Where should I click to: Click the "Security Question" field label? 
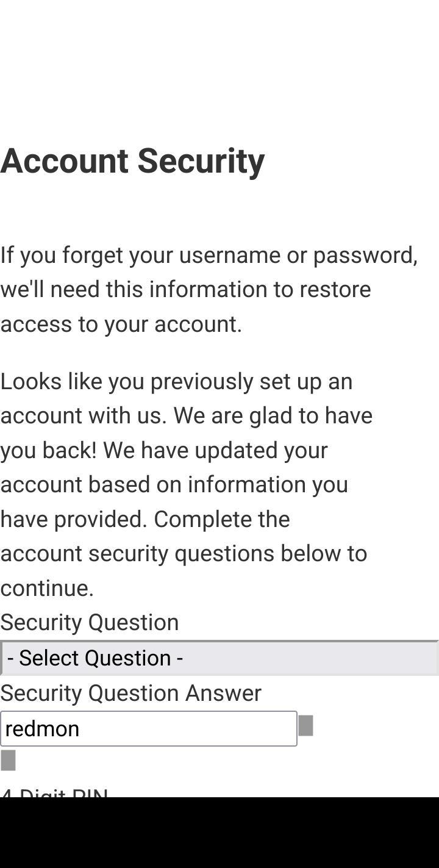90,622
